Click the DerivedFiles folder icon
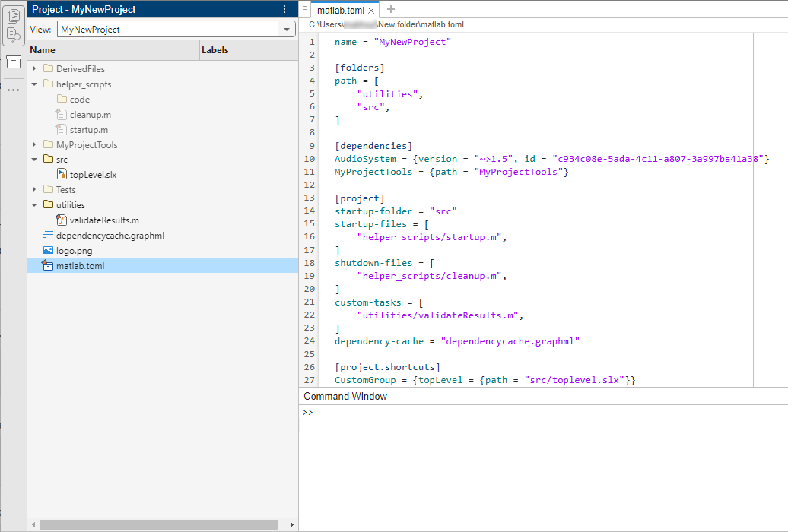 [x=48, y=68]
